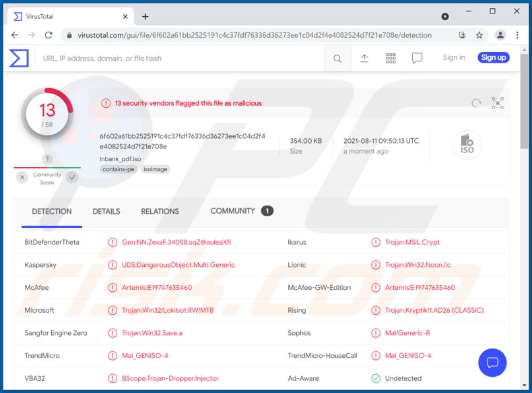Click the 13 / 58 detection score gauge

[x=47, y=115]
